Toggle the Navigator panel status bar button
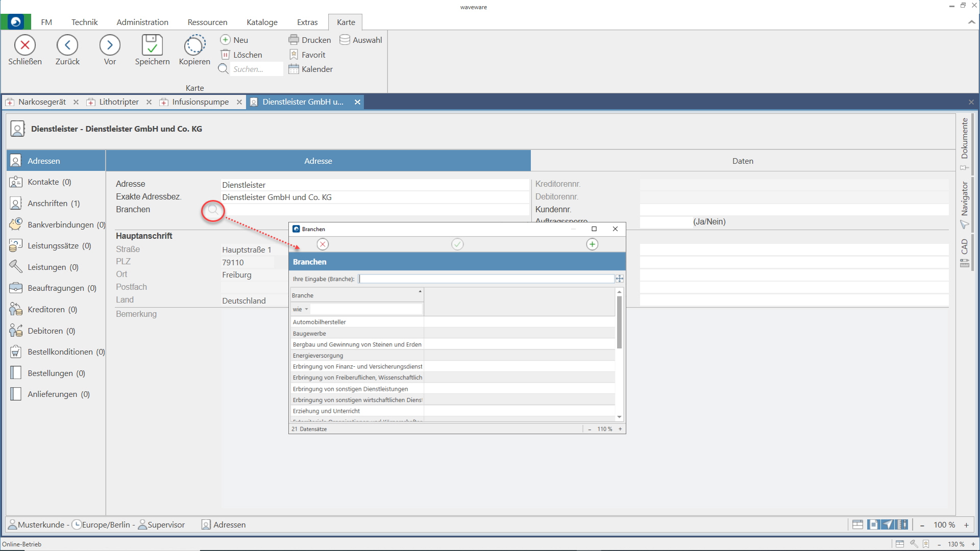Screen dimensions: 980x551 (888, 524)
